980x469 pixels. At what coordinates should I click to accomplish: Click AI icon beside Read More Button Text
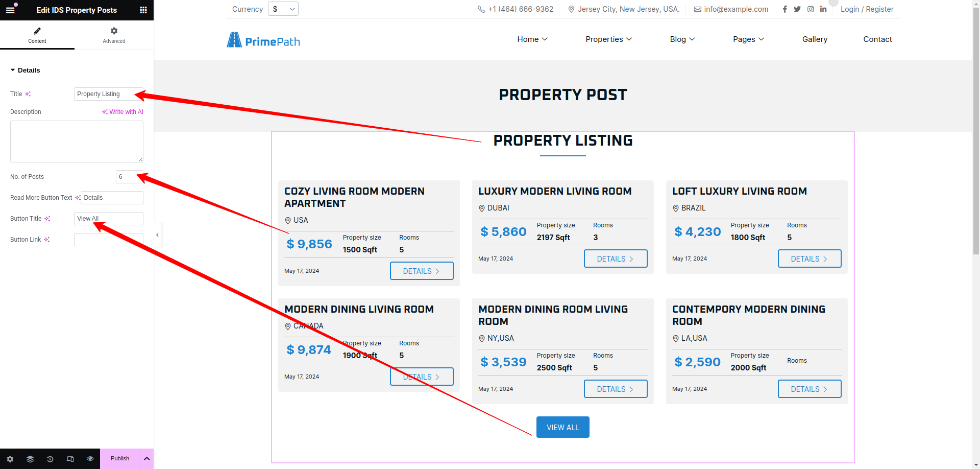pos(78,198)
